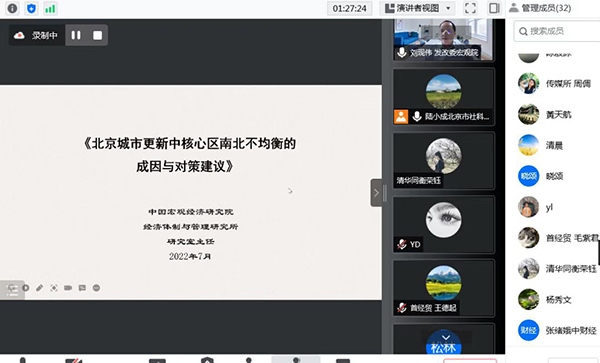This screenshot has width=600, height=363.
Task: Select the top speaker video tile
Action: coord(443,40)
